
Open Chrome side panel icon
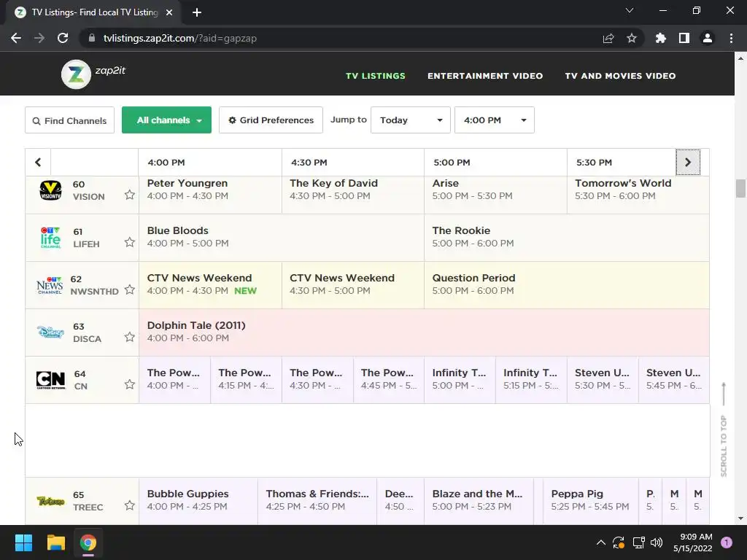pyautogui.click(x=684, y=38)
